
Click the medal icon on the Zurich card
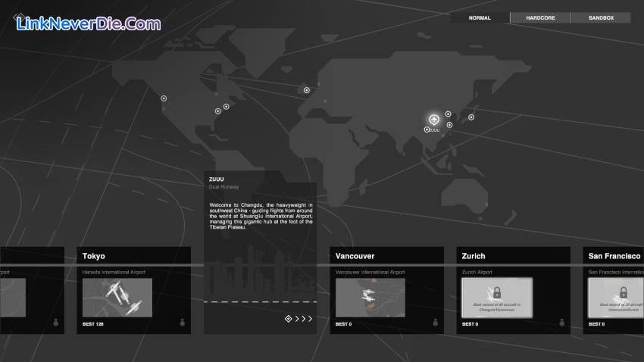click(x=561, y=323)
